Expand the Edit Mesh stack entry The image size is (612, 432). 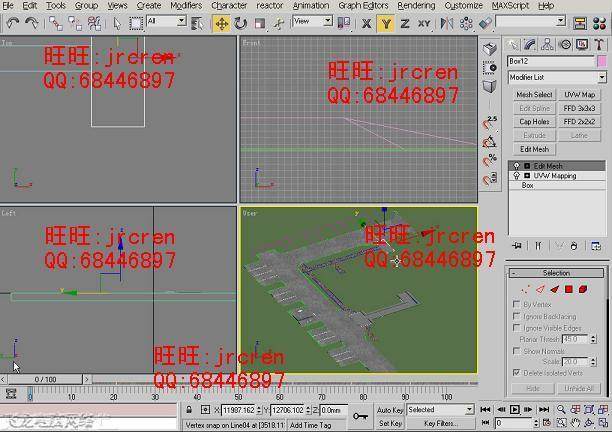527,166
